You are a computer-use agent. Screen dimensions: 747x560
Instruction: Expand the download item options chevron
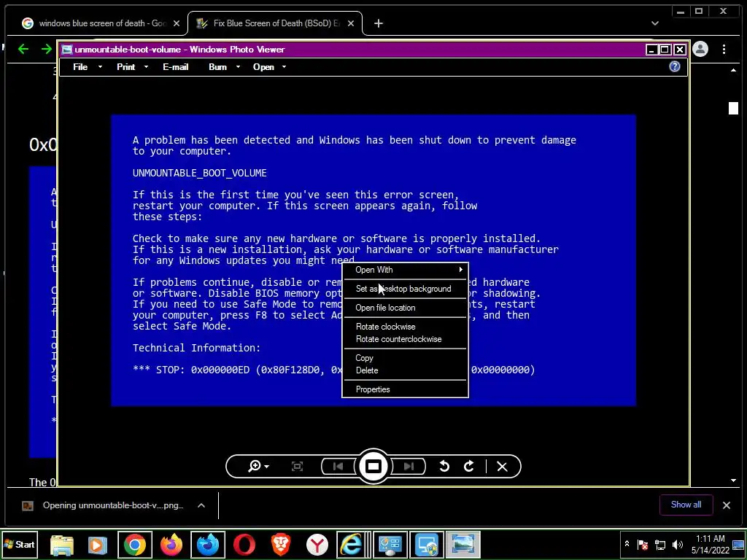point(201,506)
